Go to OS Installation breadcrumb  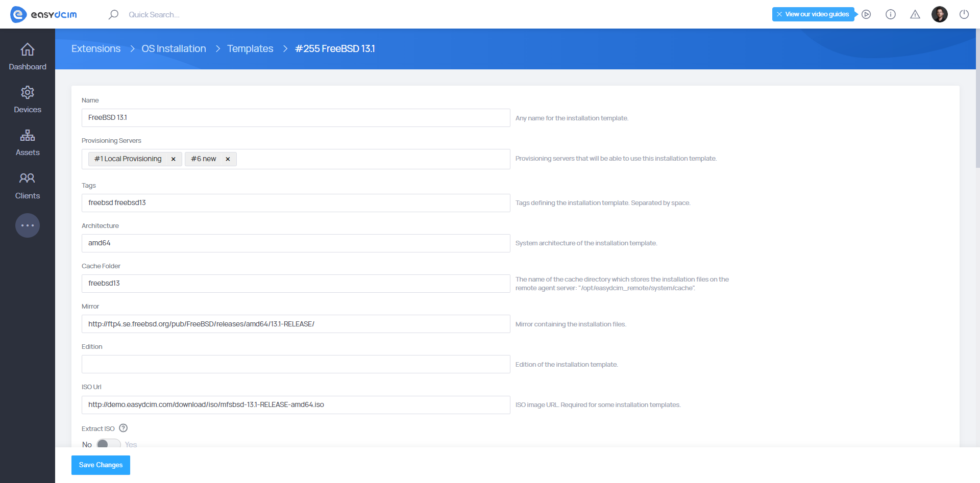click(174, 48)
